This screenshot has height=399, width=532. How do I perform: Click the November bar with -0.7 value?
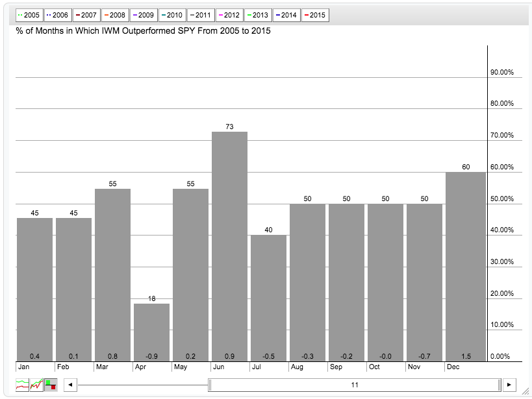point(425,283)
